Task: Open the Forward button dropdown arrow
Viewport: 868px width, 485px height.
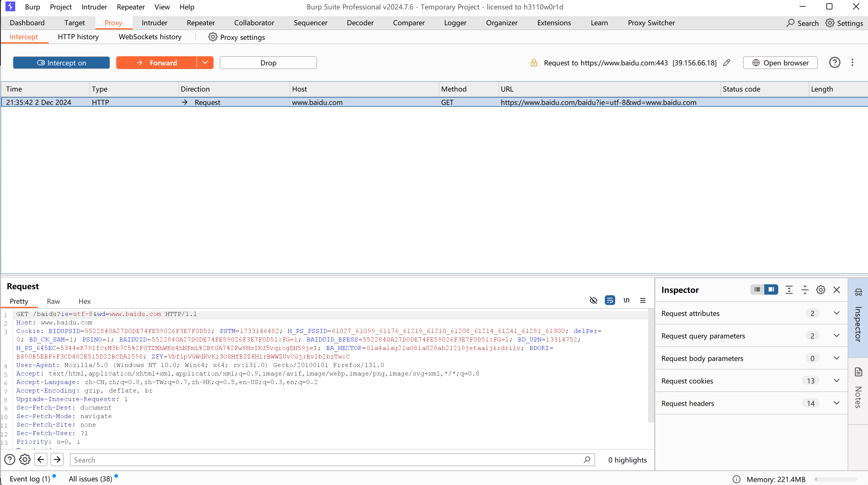Action: pos(205,63)
